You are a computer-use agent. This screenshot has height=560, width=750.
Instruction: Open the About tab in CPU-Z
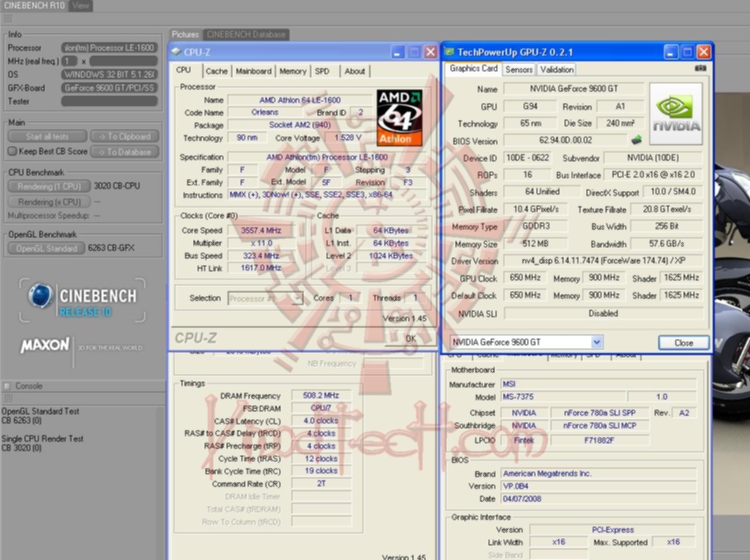point(355,71)
